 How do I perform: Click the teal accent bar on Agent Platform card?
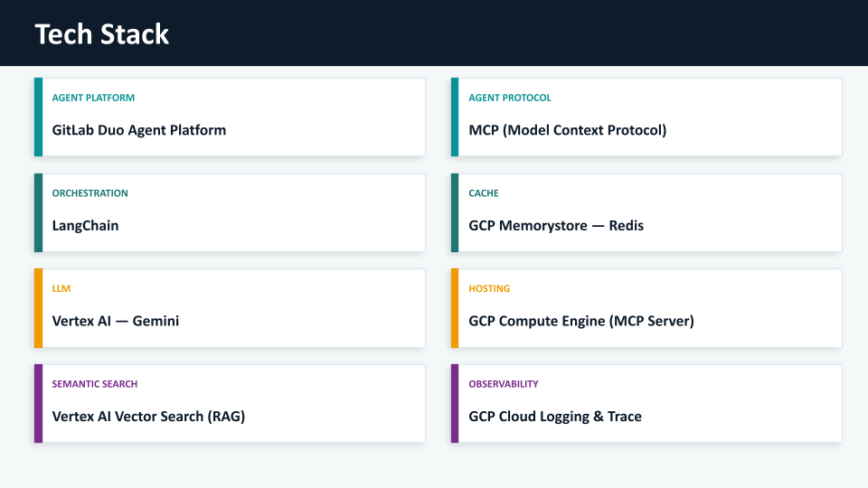[x=38, y=117]
